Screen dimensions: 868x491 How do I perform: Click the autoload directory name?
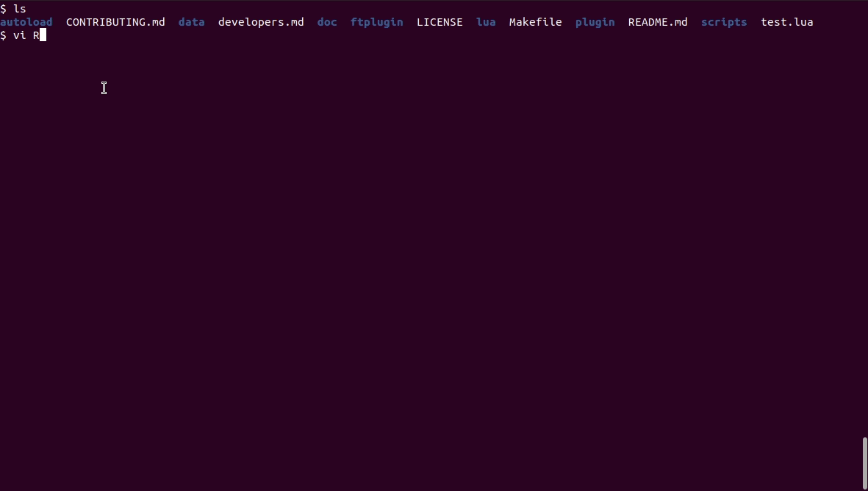tap(26, 22)
